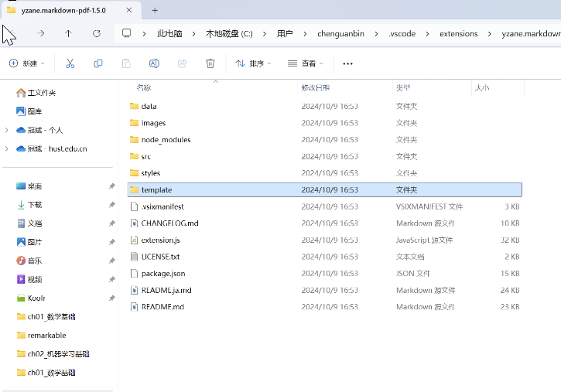This screenshot has width=561, height=392.
Task: Select the README.md file
Action: tap(324, 307)
